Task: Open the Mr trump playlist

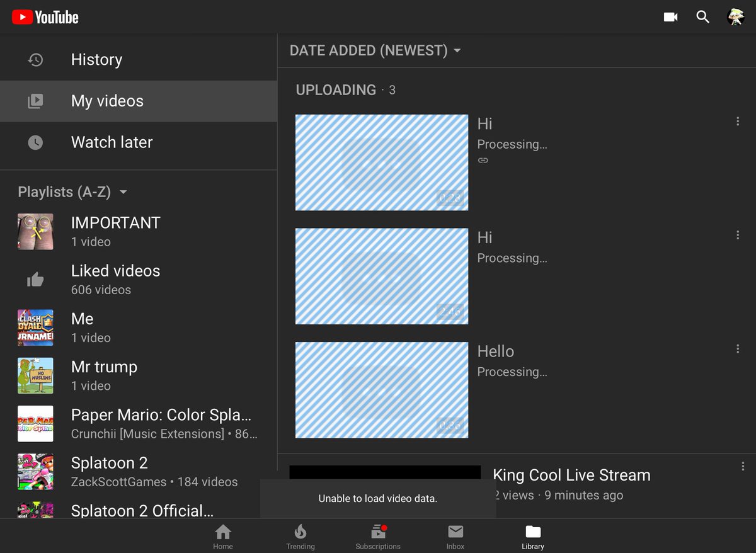Action: [x=139, y=375]
